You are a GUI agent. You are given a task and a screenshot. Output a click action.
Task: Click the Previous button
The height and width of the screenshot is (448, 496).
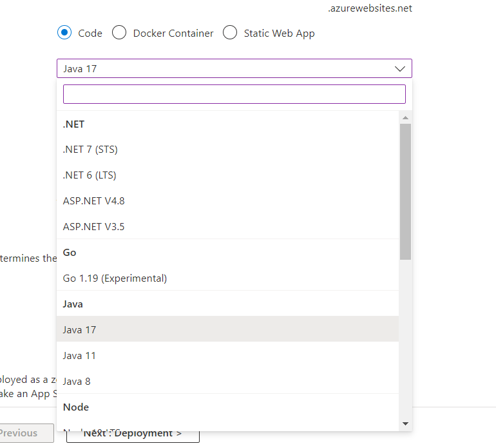(26, 433)
